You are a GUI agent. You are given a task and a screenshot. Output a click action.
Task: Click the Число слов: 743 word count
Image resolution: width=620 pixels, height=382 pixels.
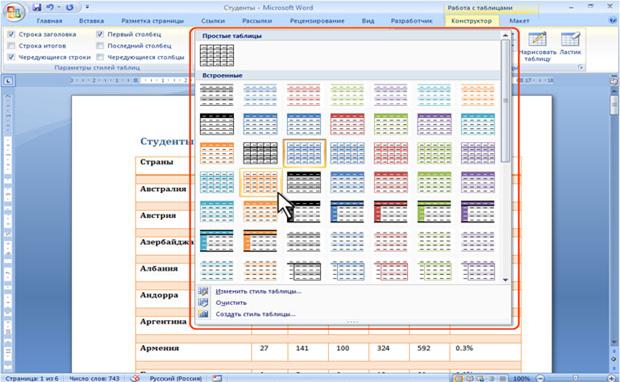pos(94,378)
